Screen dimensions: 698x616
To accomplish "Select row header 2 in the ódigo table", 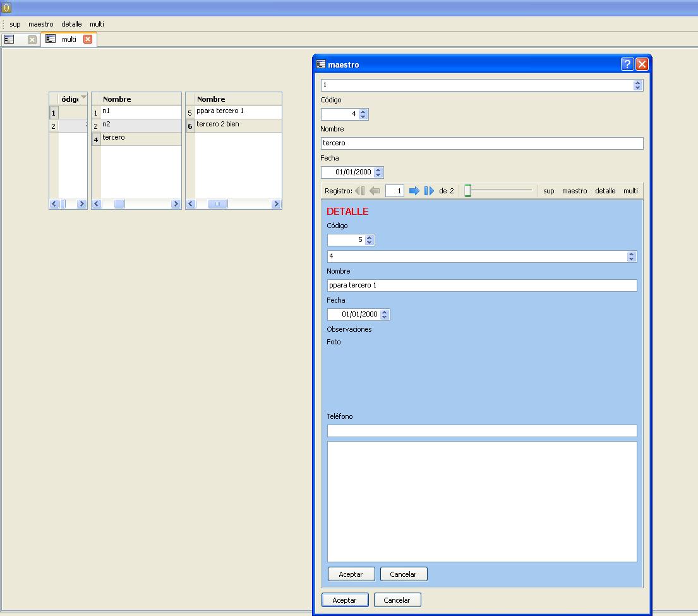I will pos(54,126).
